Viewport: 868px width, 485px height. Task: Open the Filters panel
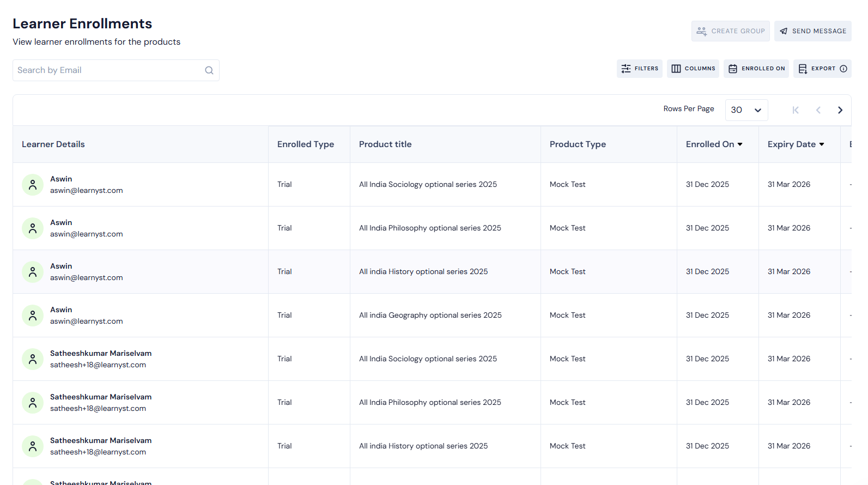click(x=640, y=69)
